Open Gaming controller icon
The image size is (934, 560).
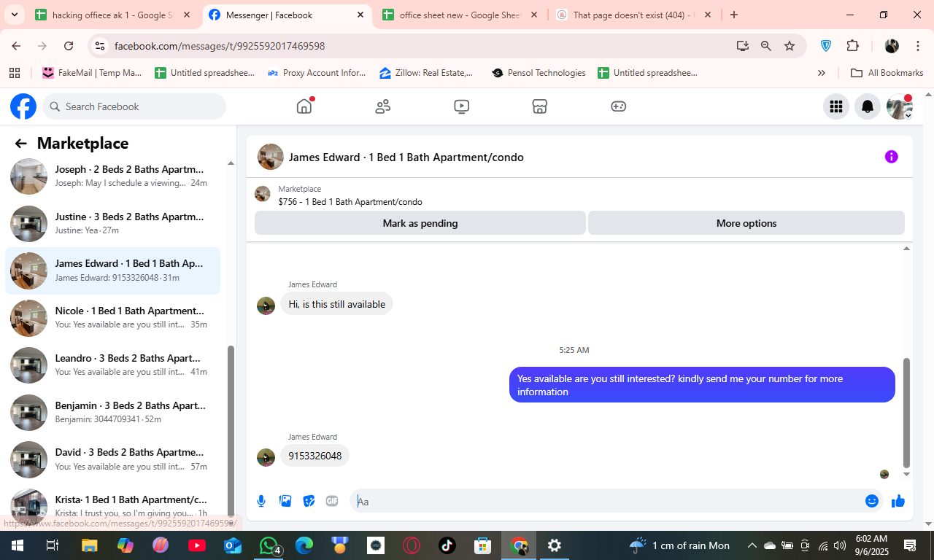click(x=618, y=106)
